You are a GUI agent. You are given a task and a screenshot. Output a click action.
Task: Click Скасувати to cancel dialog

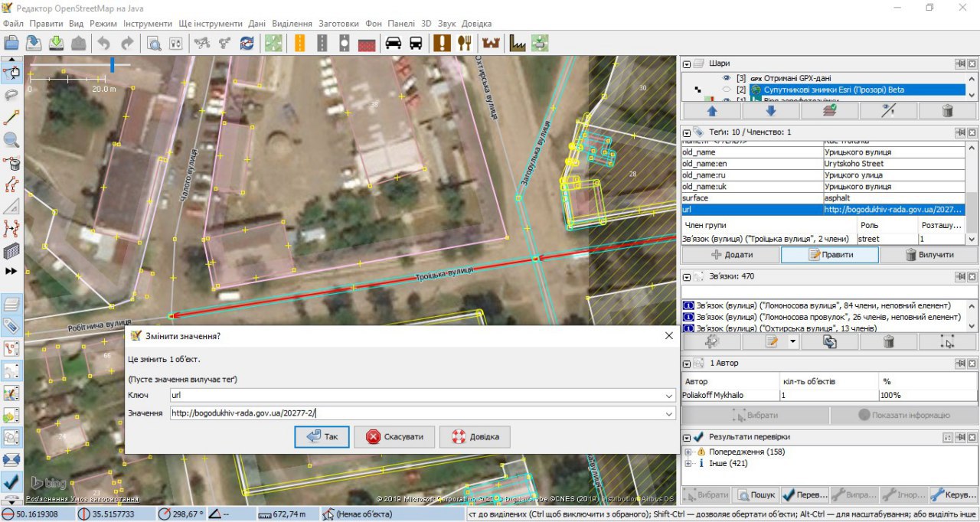pyautogui.click(x=393, y=437)
